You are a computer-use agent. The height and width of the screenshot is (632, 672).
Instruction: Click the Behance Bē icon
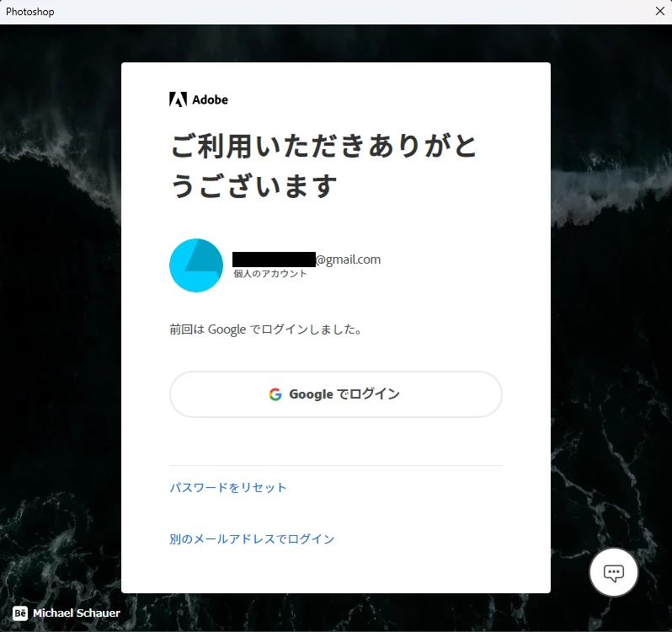(x=20, y=613)
